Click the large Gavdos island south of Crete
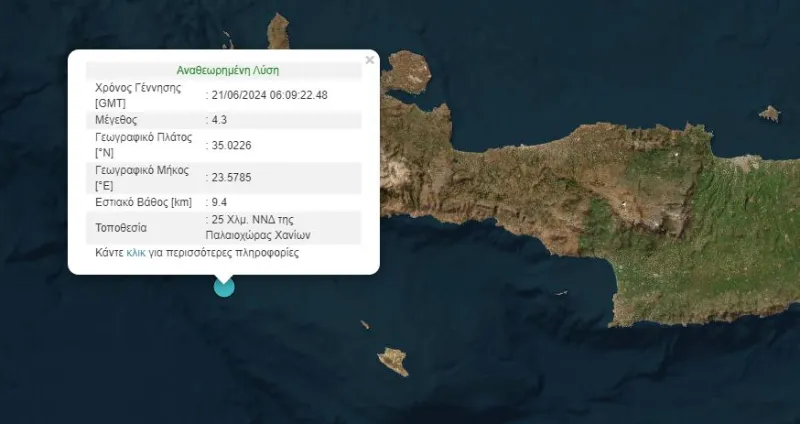This screenshot has height=424, width=800. [393, 361]
